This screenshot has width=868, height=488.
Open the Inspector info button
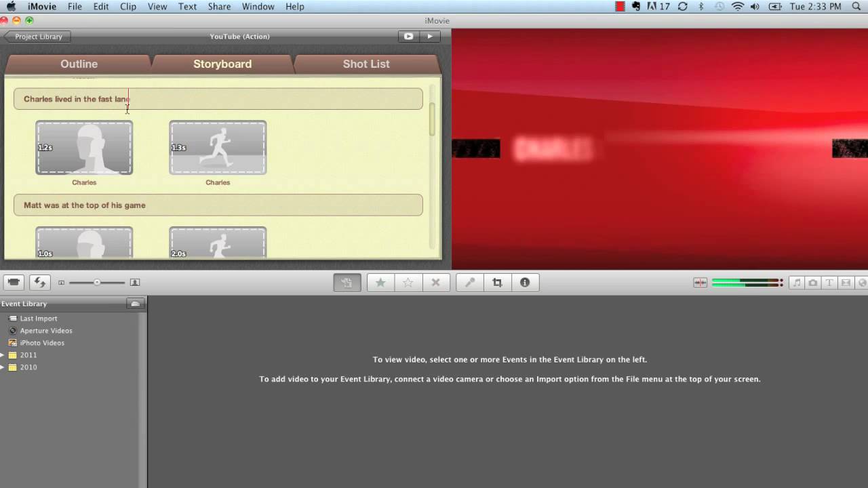click(x=525, y=283)
